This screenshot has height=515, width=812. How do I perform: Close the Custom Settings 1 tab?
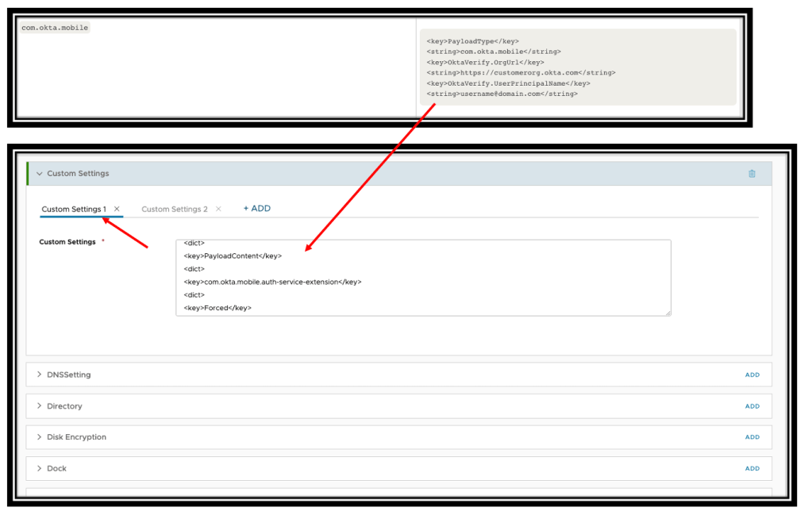point(117,209)
